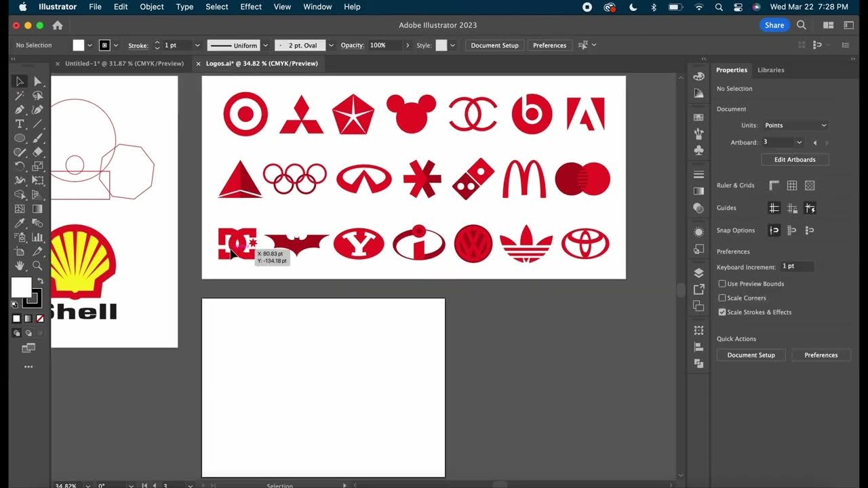Toggle Use Preview Bounds checkbox
The height and width of the screenshot is (488, 868).
[722, 284]
